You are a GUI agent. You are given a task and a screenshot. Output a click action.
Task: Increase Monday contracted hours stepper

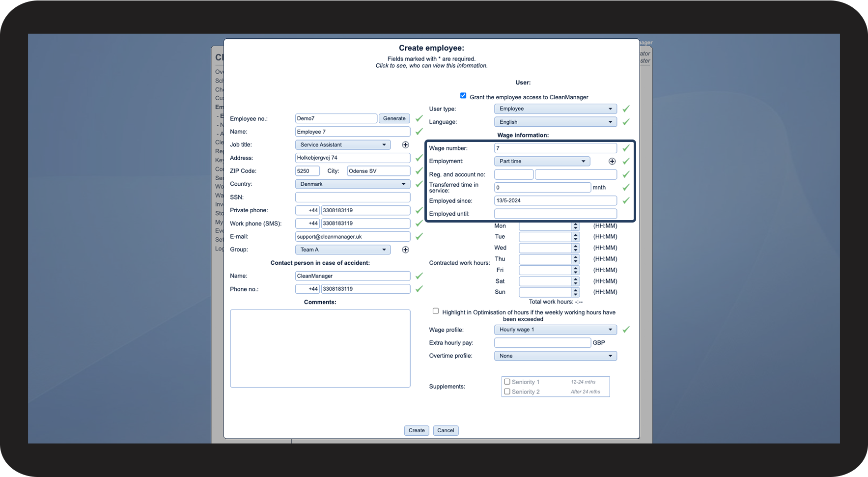point(576,224)
